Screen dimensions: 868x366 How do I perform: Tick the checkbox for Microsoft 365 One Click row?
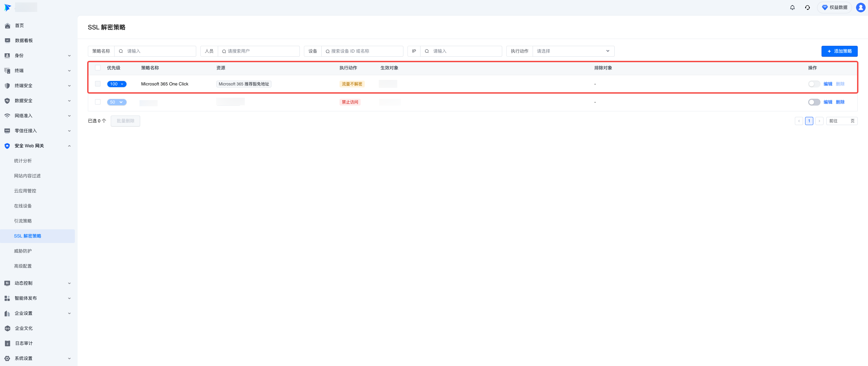tap(98, 84)
